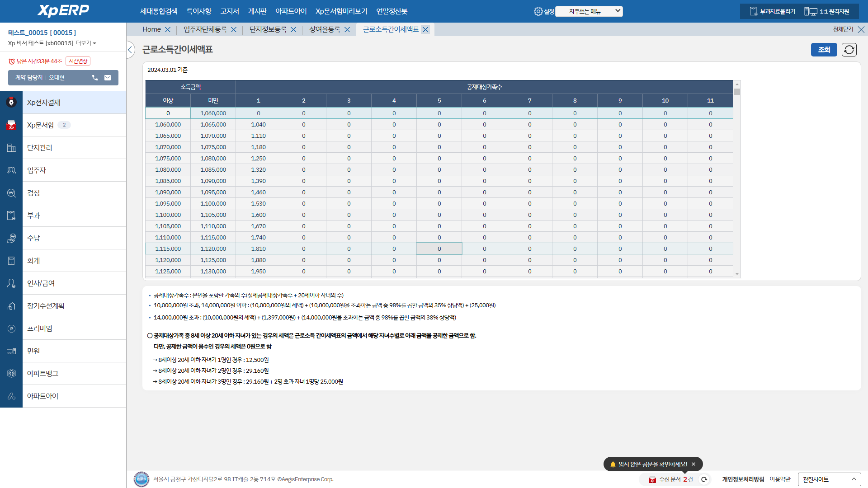Click the refresh icon beside 조회 button
The height and width of the screenshot is (488, 868).
pos(849,50)
